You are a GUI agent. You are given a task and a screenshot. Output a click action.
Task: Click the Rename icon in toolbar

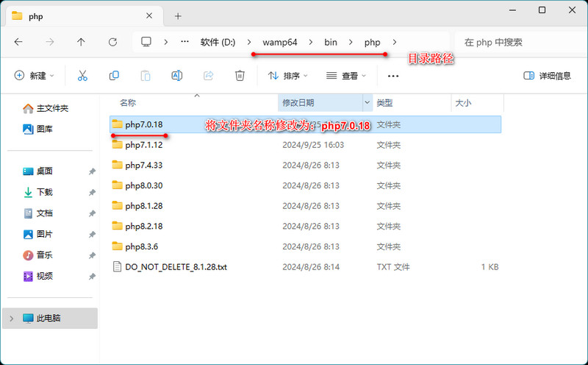click(176, 76)
